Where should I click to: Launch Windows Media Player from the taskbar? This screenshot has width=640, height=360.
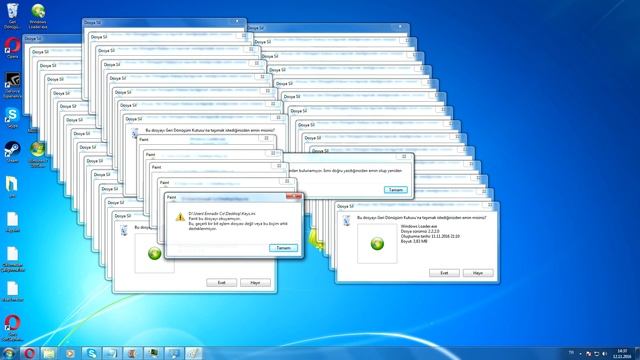(70, 353)
